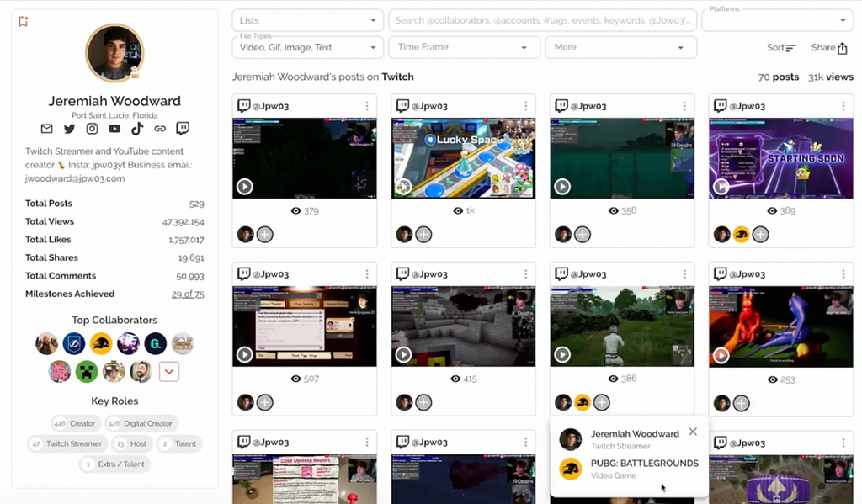862x504 pixels.
Task: Close the collaborator details popup
Action: (x=693, y=432)
